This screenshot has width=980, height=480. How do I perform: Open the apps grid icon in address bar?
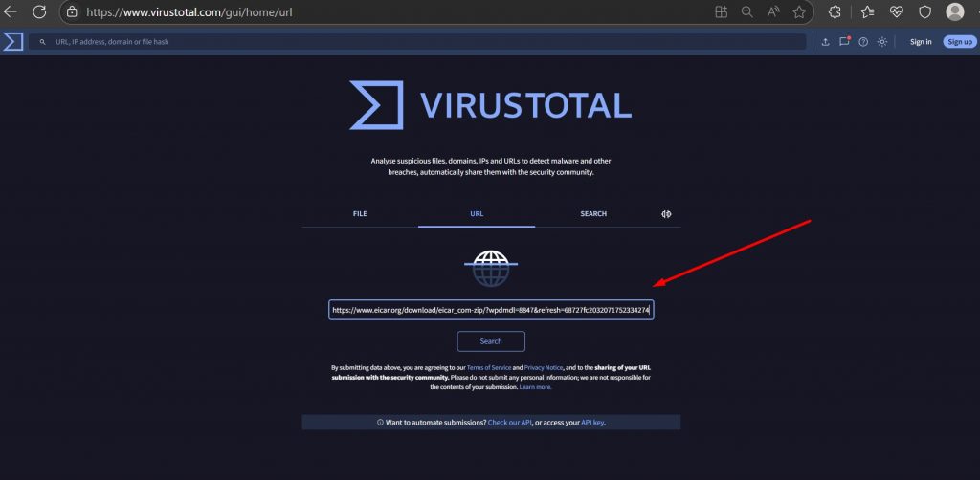click(x=722, y=11)
